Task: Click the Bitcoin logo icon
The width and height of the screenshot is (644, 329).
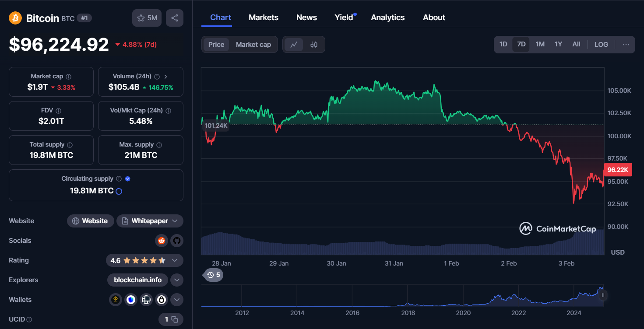Action: pyautogui.click(x=15, y=18)
